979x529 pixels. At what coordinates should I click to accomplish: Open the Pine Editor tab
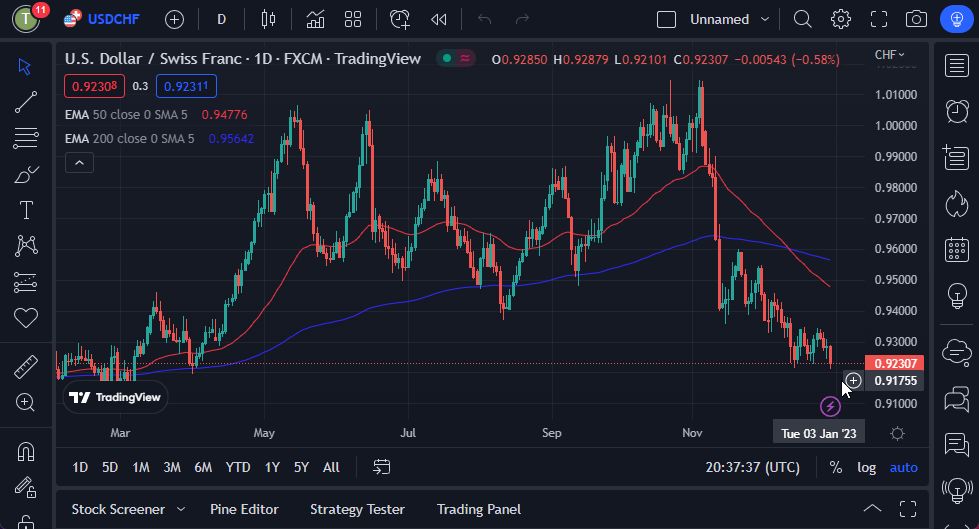coord(244,509)
